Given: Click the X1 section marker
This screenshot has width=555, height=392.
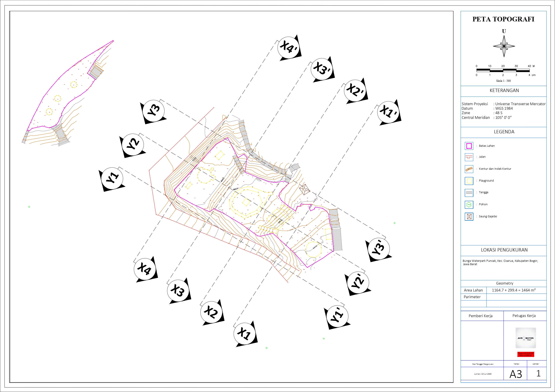Looking at the screenshot, I should click(245, 333).
